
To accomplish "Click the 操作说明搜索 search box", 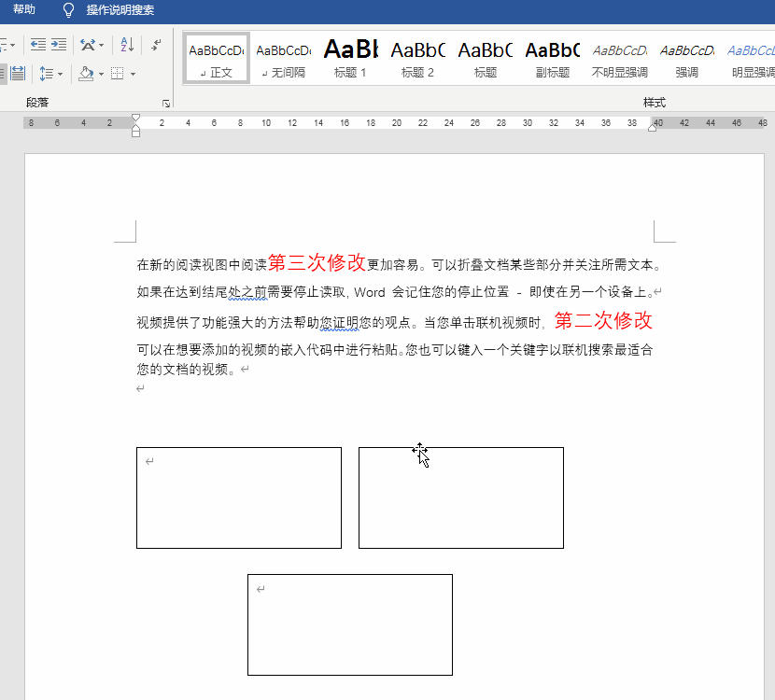I will pyautogui.click(x=120, y=10).
